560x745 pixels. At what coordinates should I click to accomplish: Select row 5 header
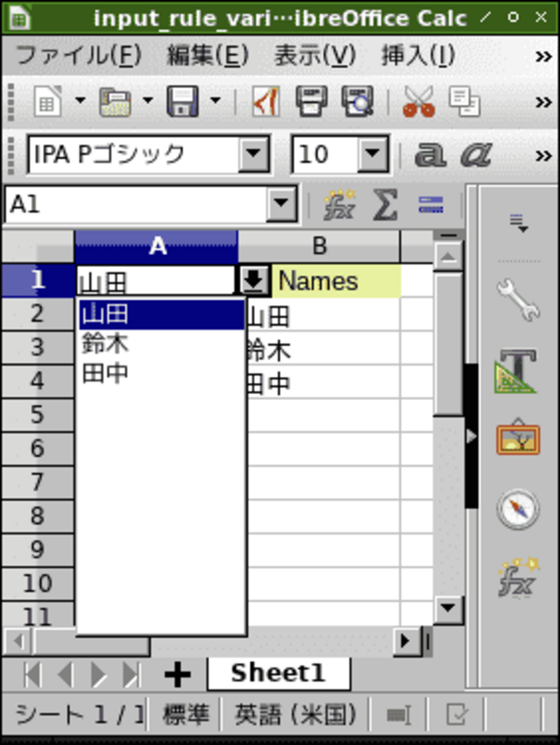(37, 415)
